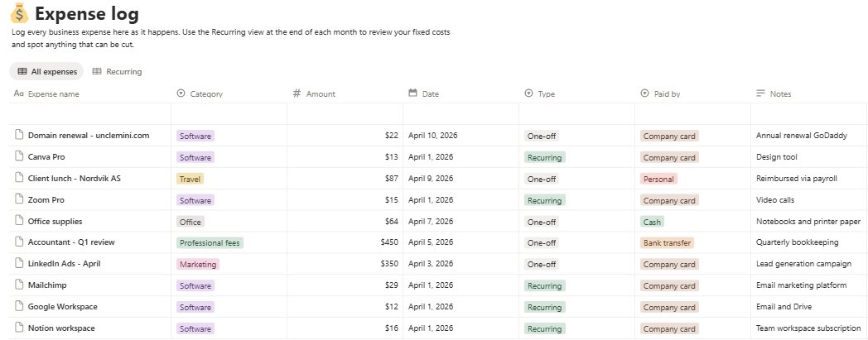This screenshot has width=868, height=340.
Task: Open the Google Workspace expense entry
Action: click(63, 306)
